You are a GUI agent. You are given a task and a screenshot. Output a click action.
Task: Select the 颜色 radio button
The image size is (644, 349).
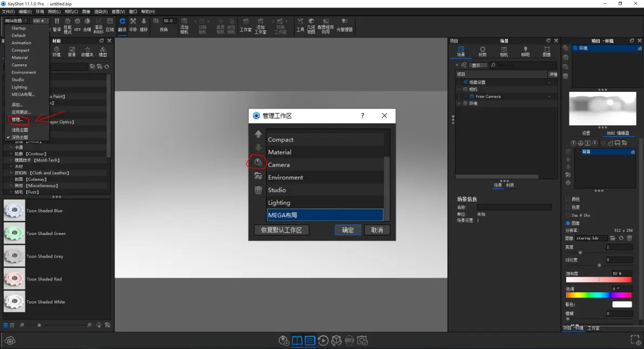pos(568,199)
